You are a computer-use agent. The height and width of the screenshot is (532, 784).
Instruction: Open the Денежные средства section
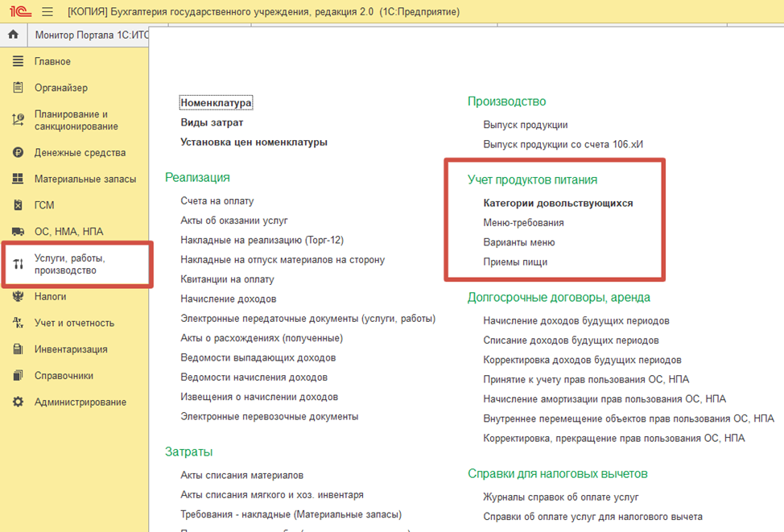[80, 152]
